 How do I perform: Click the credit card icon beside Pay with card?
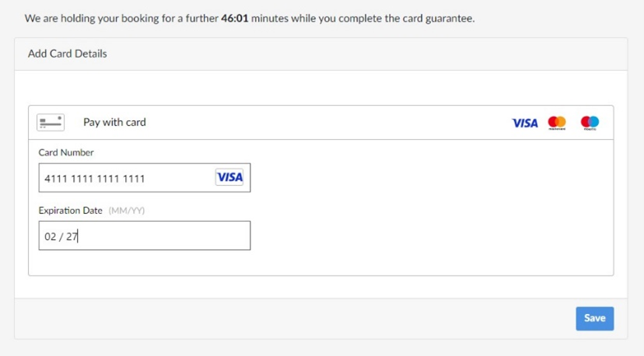[x=51, y=122]
